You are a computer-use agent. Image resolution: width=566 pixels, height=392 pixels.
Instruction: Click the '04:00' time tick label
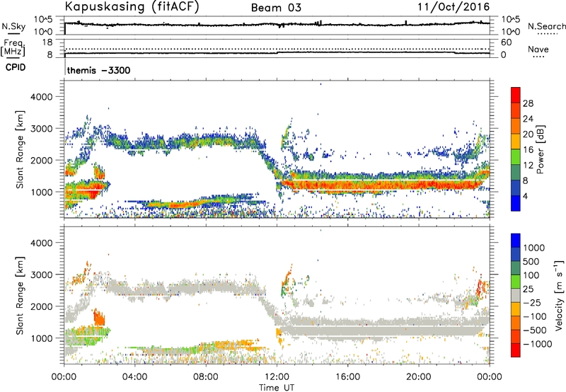click(x=134, y=377)
